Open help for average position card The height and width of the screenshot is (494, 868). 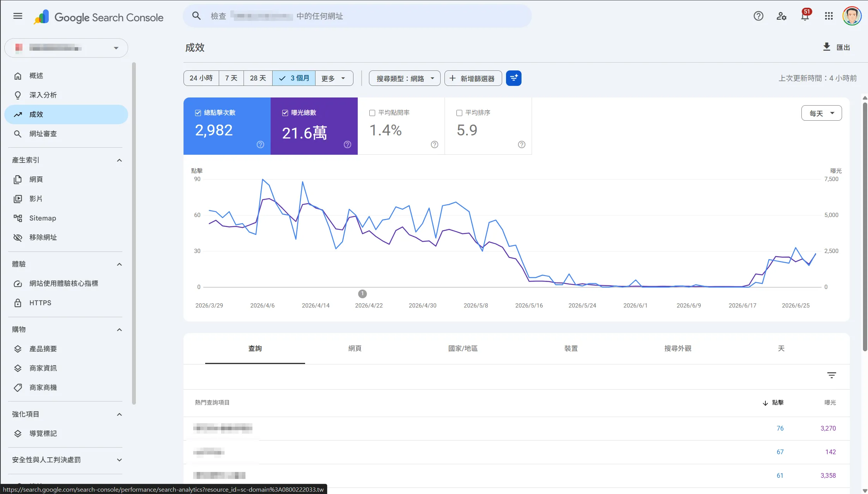coord(522,144)
